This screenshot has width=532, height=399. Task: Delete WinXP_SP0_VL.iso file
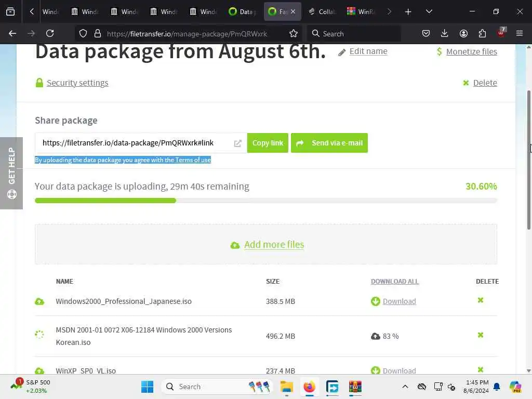(481, 370)
